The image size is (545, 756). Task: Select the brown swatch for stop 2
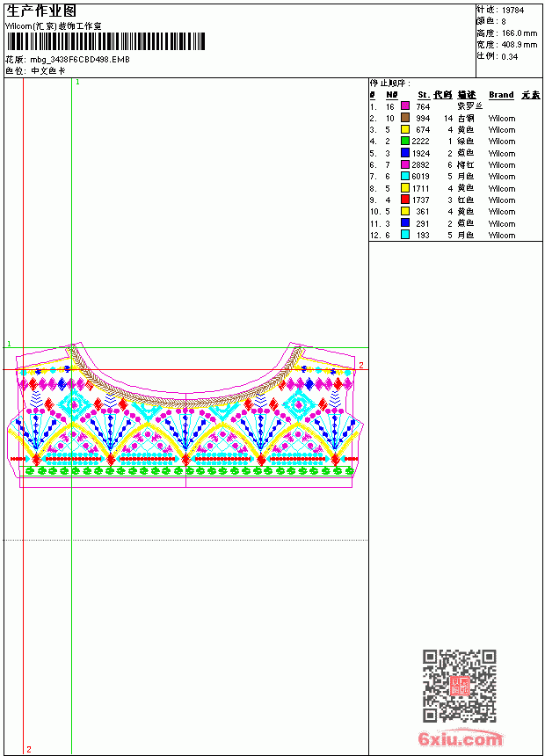click(405, 118)
